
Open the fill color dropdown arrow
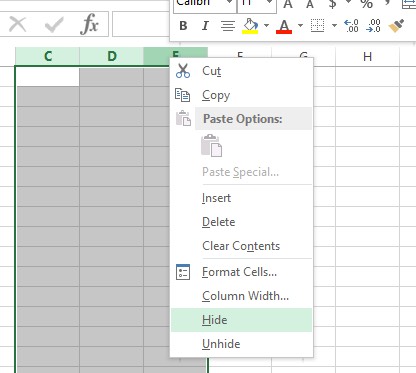coord(266,25)
